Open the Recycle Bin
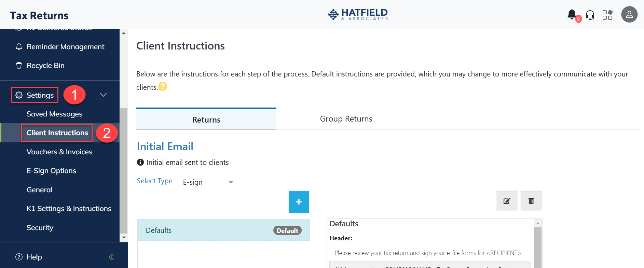The height and width of the screenshot is (268, 644). click(45, 66)
